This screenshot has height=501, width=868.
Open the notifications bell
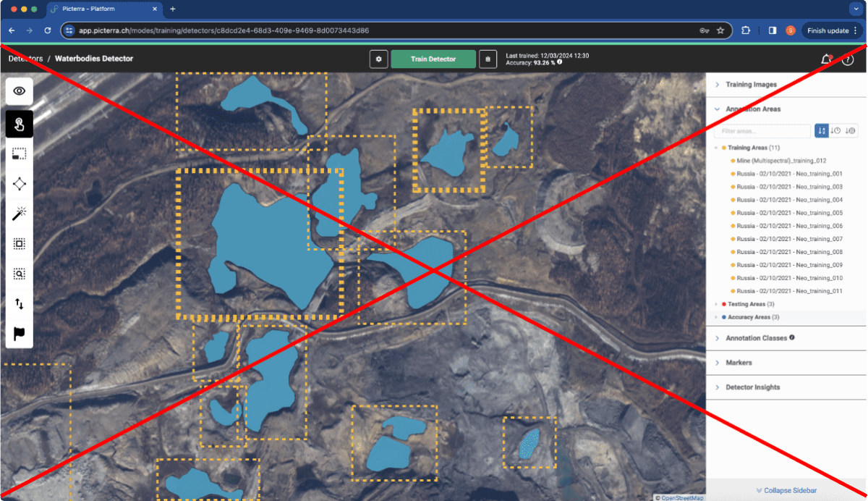826,59
